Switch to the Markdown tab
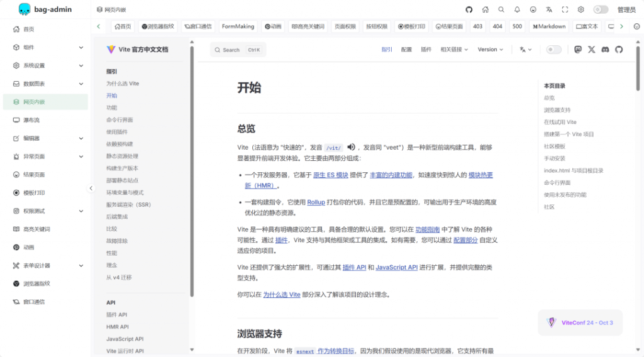 click(x=549, y=26)
